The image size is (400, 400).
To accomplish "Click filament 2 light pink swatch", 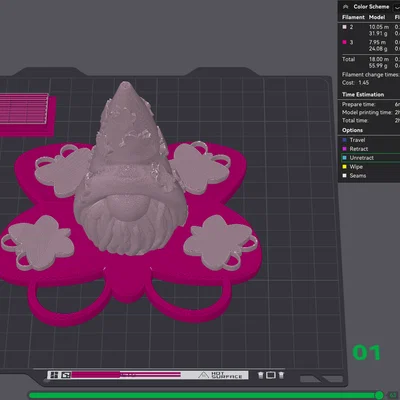I will [345, 27].
